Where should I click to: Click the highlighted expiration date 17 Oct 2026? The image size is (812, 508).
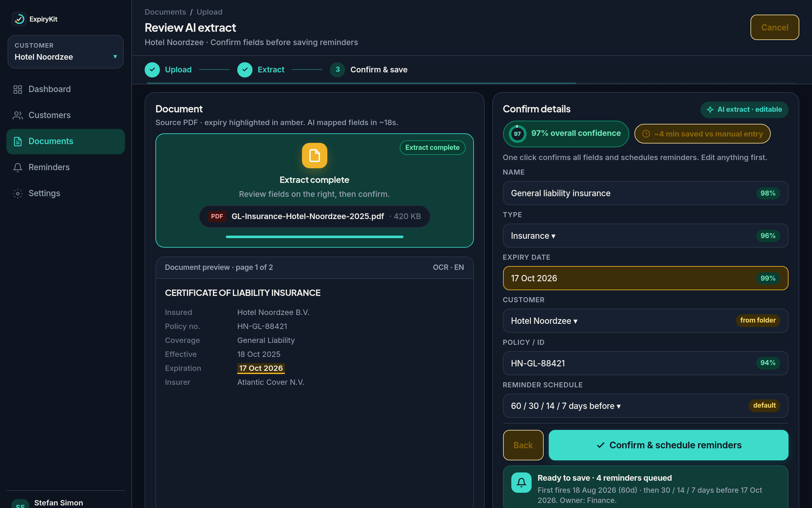tap(261, 368)
